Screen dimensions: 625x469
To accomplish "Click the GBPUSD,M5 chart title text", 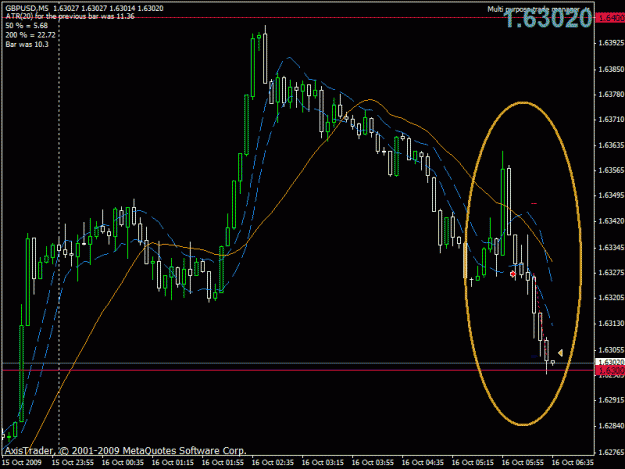I will 27,8.
